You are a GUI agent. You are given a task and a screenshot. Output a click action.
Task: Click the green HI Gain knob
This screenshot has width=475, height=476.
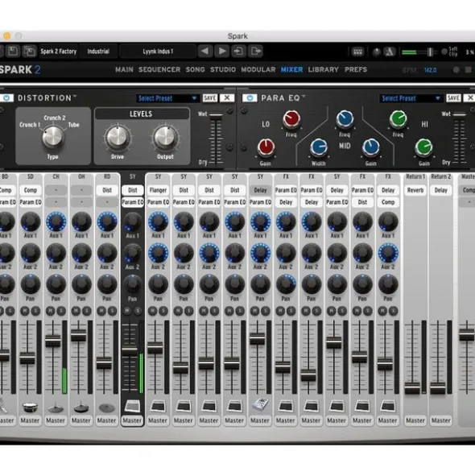tap(423, 147)
